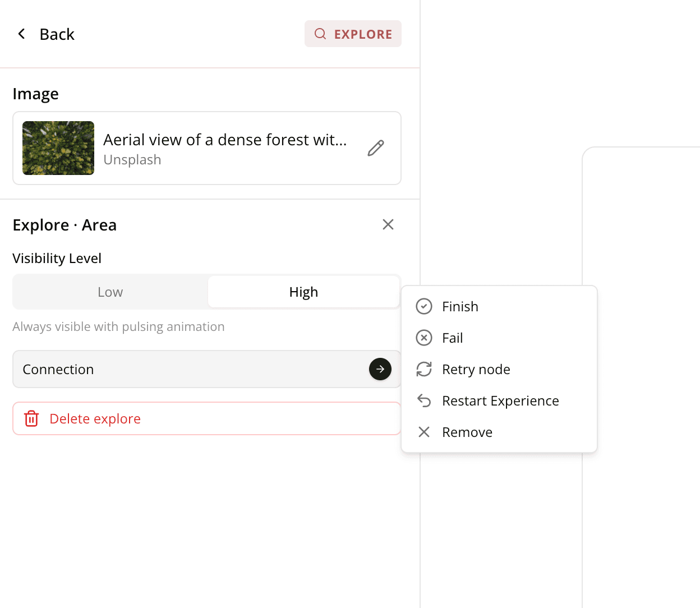
Task: Click the Image section heading
Action: 35,94
